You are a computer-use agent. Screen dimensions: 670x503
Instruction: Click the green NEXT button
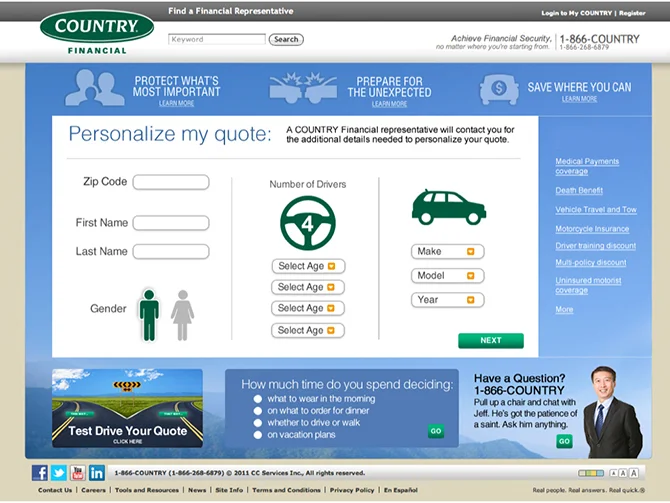click(x=491, y=341)
